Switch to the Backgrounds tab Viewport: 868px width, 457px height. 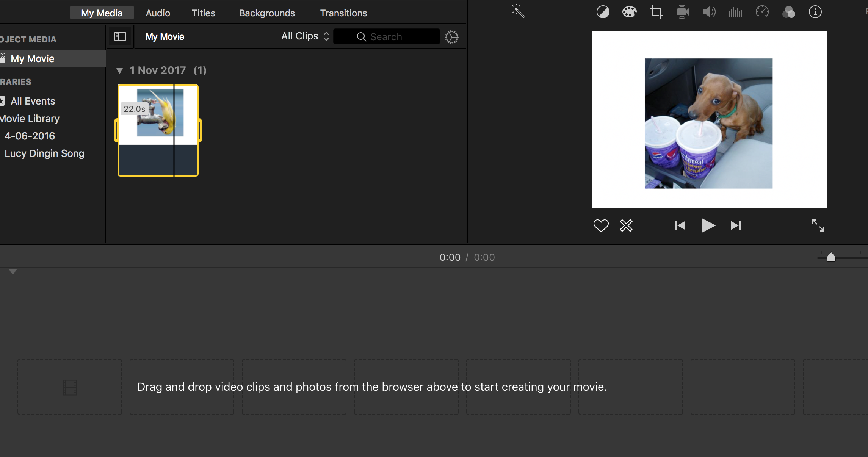[267, 13]
